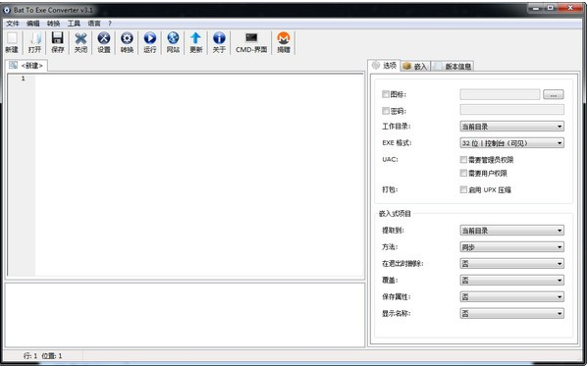
Task: Open the 工作目录 dropdown
Action: (x=511, y=127)
